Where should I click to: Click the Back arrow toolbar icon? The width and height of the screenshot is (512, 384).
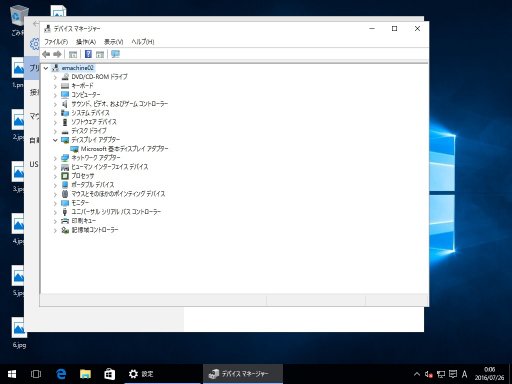point(46,54)
